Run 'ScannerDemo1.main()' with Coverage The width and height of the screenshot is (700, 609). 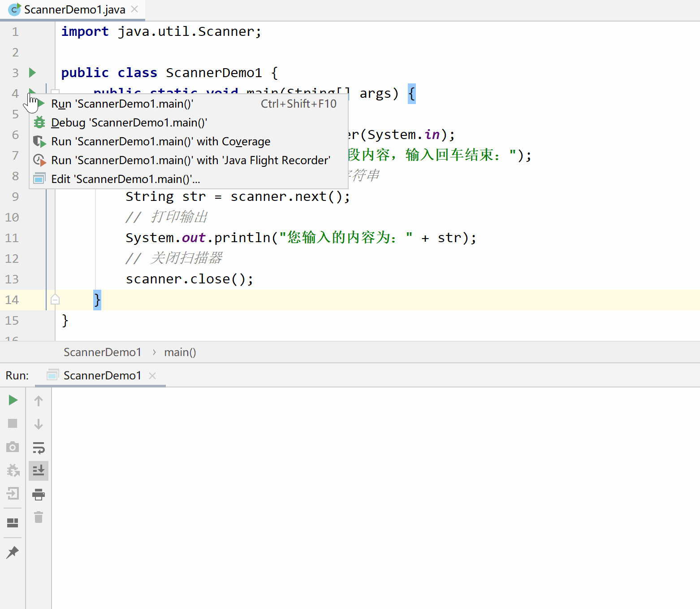pos(189,141)
